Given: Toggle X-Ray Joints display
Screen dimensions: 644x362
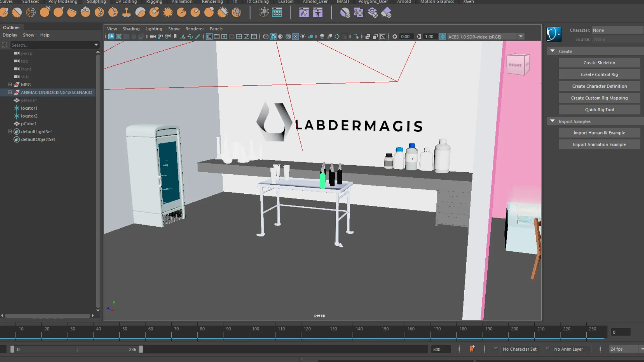Looking at the screenshot, I should click(383, 37).
